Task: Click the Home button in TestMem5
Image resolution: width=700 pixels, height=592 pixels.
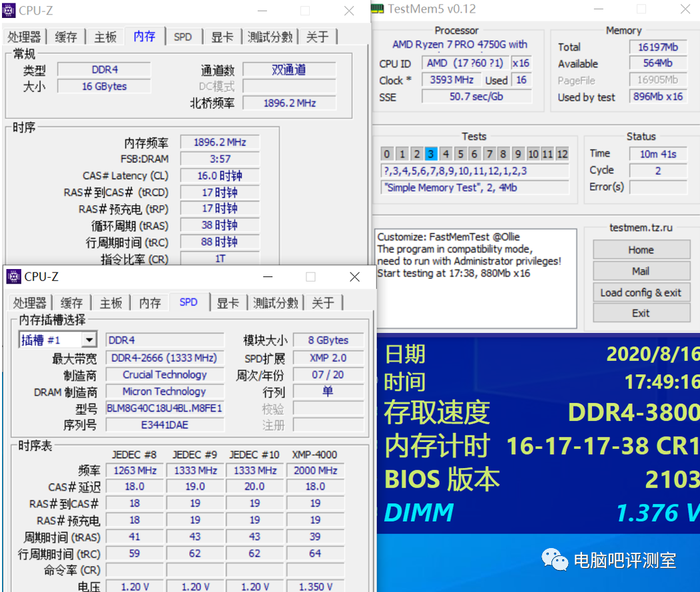Action: tap(641, 250)
